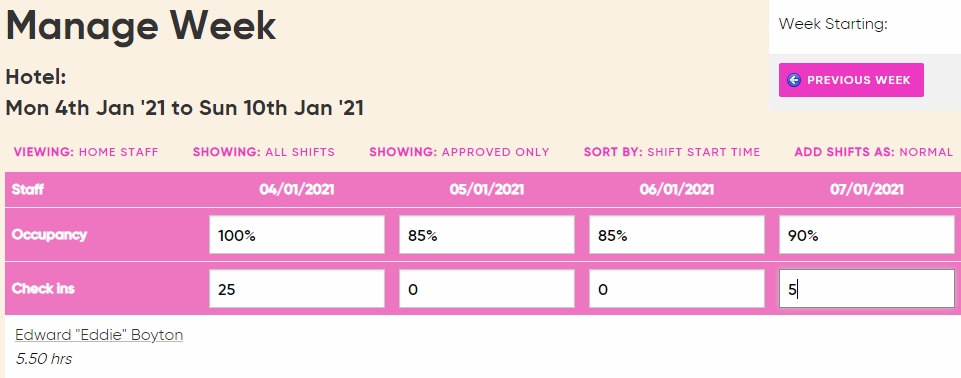Select check ins field for 06/01/2021

677,289
